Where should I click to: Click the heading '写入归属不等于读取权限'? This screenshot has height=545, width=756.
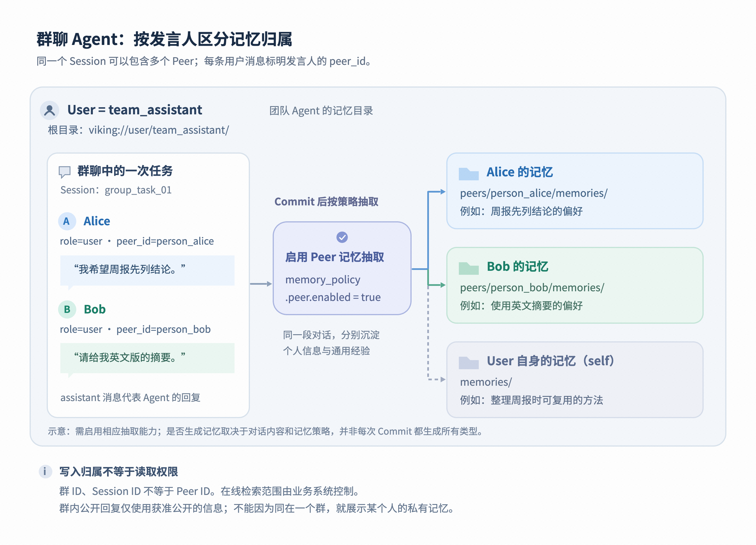click(x=119, y=472)
